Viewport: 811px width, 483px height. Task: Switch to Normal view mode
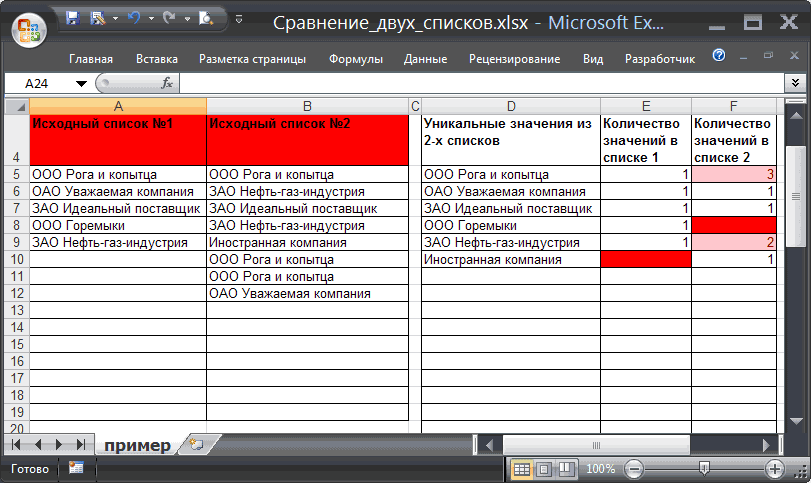coord(522,468)
